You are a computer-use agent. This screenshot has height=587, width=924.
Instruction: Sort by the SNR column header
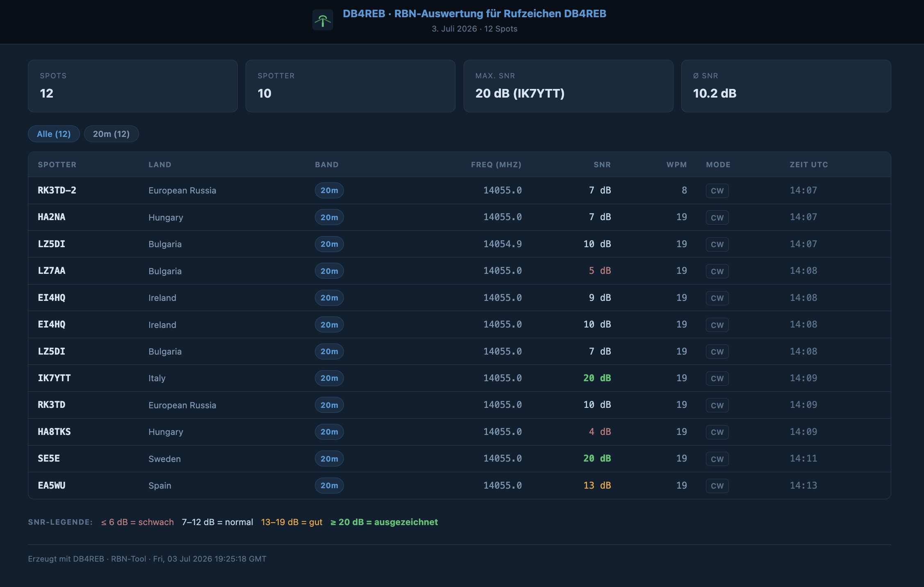602,164
